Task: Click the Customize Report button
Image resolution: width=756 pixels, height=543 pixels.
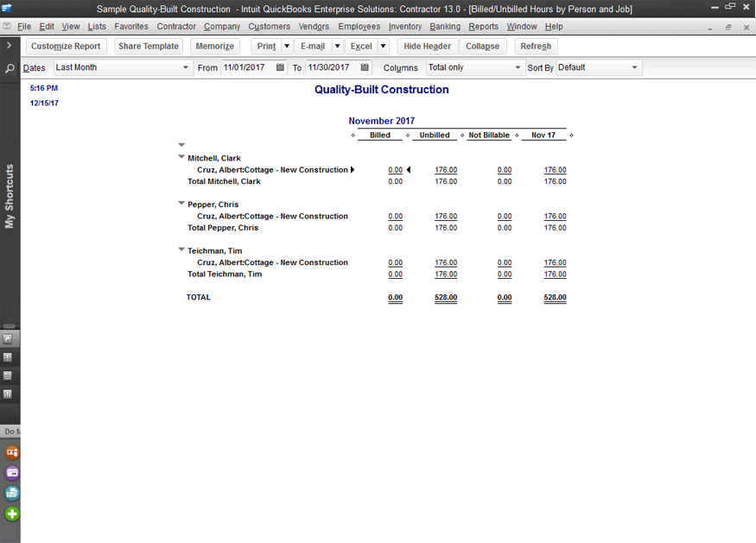Action: click(x=66, y=47)
